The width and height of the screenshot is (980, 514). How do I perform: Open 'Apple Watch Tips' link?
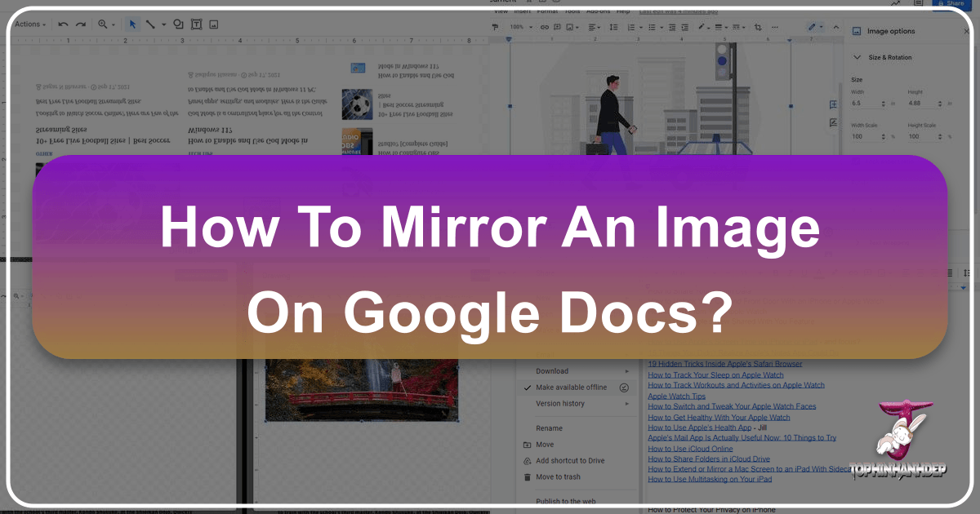pos(676,396)
